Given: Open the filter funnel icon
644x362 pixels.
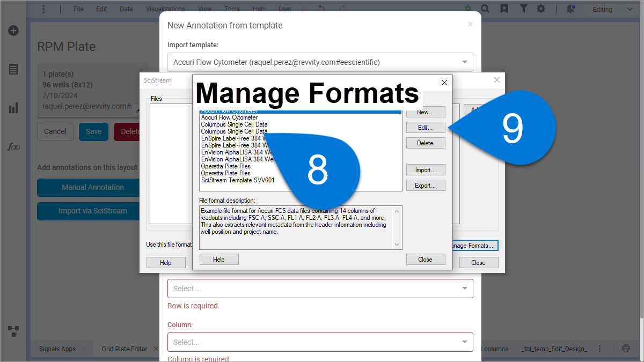Looking at the screenshot, I should click(523, 9).
